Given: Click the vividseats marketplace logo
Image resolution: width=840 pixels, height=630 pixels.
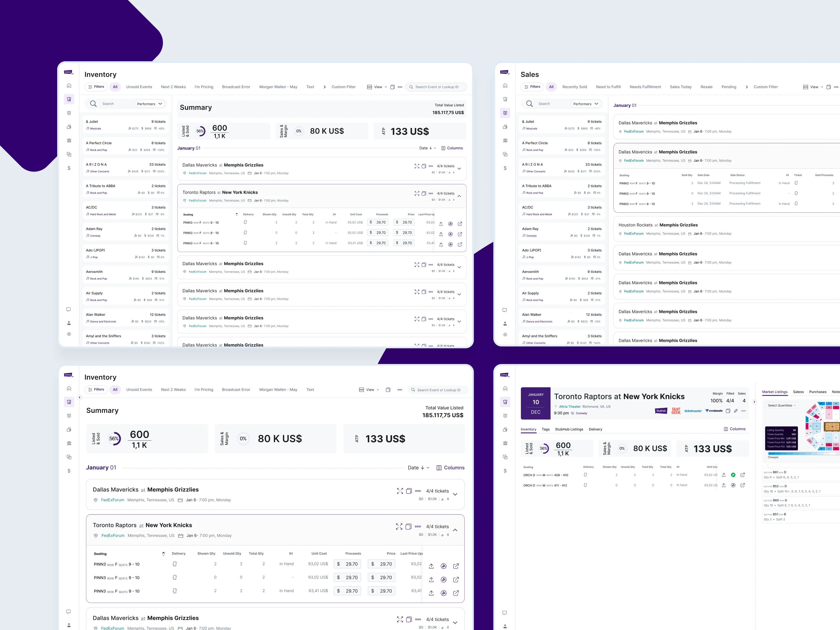Looking at the screenshot, I should click(x=714, y=411).
